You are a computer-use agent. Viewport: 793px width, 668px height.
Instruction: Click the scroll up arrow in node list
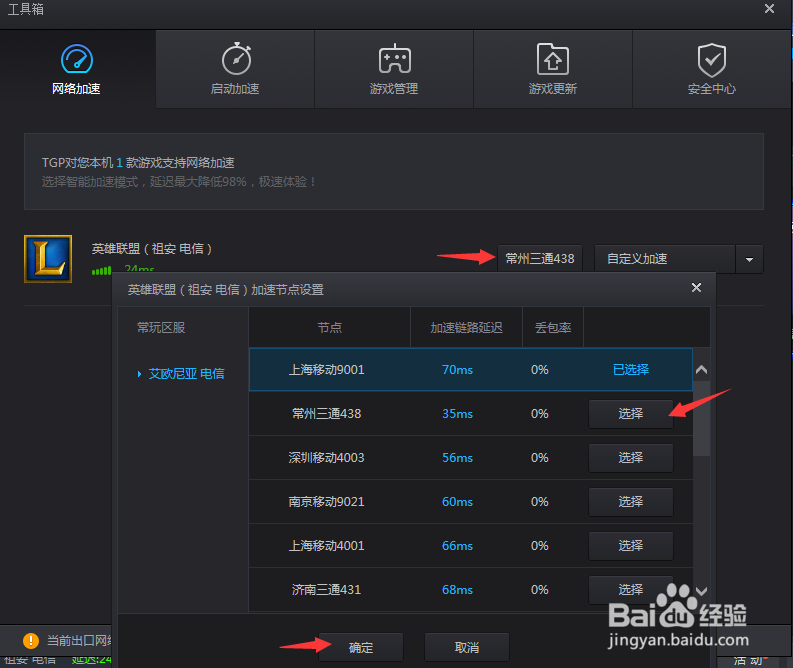[701, 370]
